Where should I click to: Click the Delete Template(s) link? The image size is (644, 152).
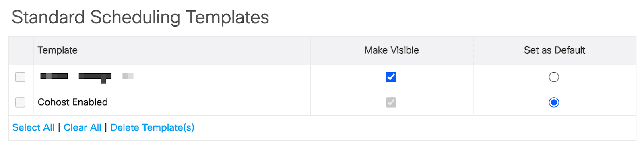pyautogui.click(x=153, y=127)
